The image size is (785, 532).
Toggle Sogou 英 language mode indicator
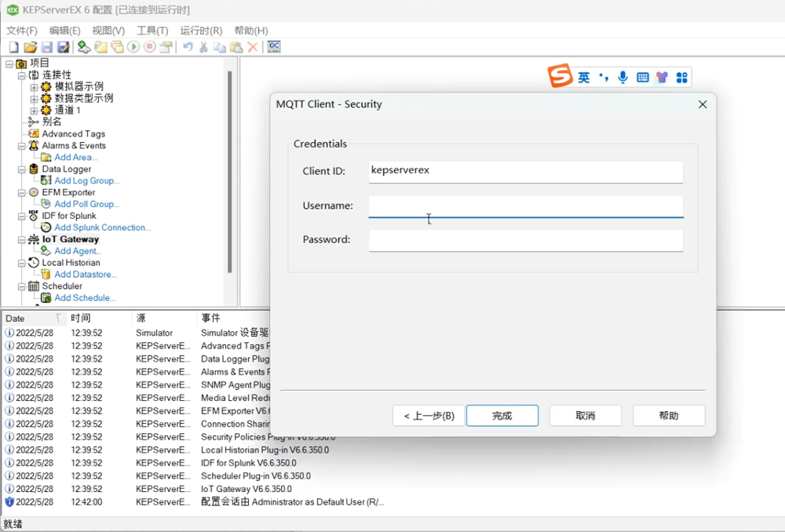(x=584, y=77)
